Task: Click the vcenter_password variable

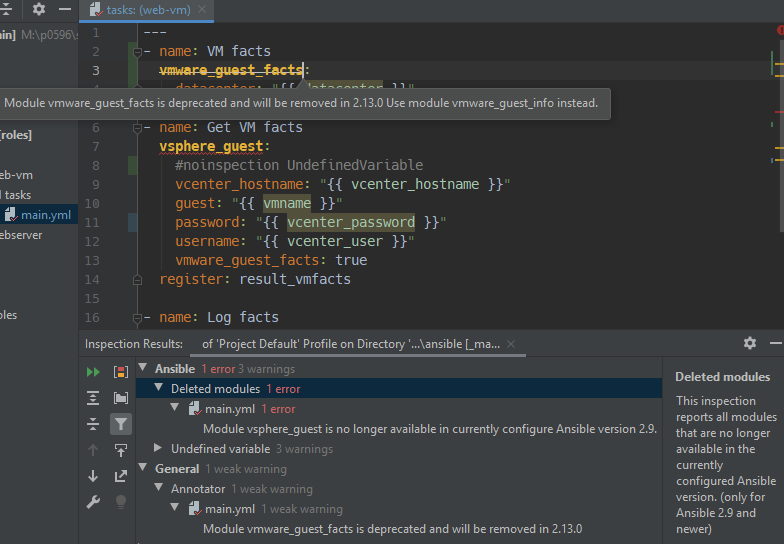Action: coord(351,222)
